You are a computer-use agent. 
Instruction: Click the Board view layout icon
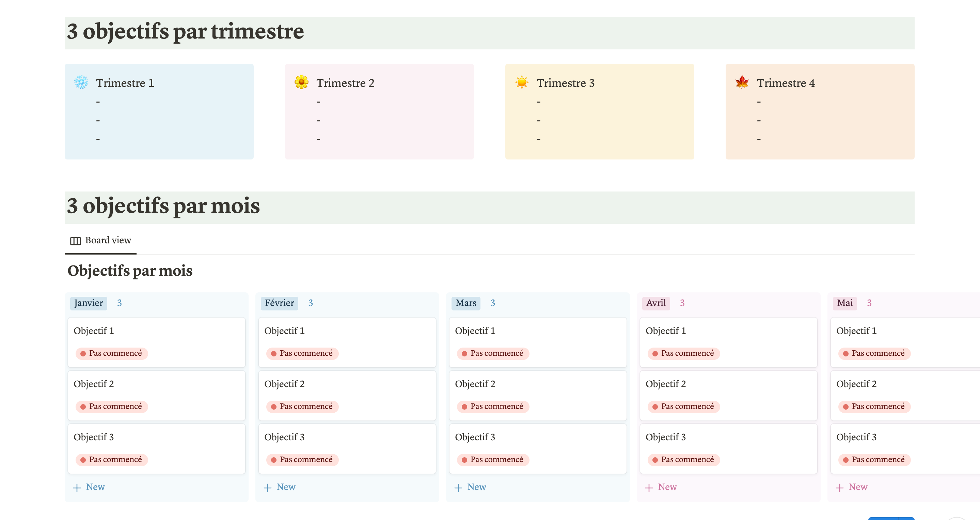pos(75,241)
